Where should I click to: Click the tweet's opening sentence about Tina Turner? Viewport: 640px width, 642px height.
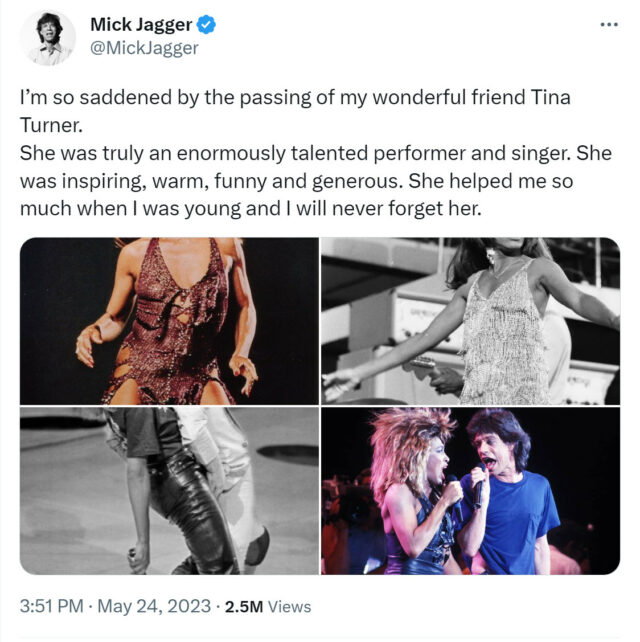(x=295, y=111)
